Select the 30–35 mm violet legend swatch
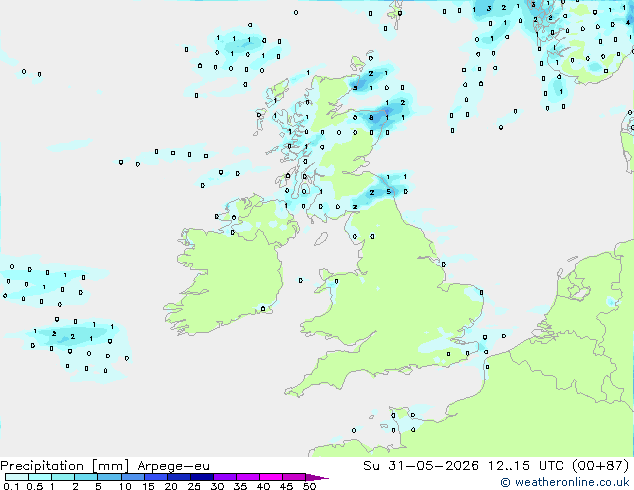 (225, 477)
